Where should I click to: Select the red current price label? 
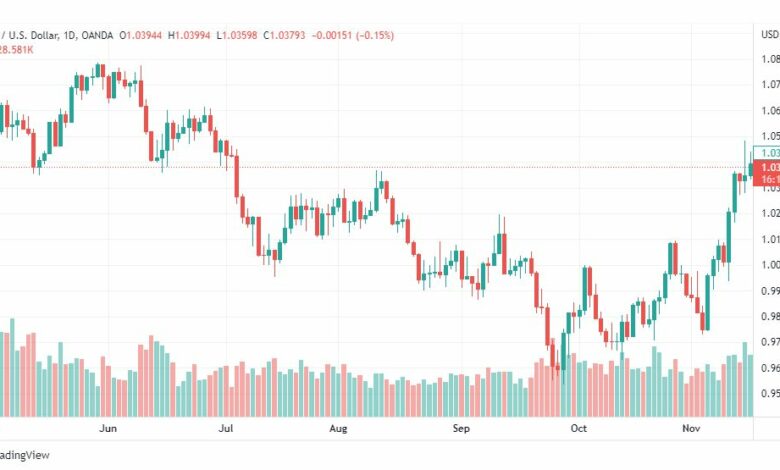767,173
